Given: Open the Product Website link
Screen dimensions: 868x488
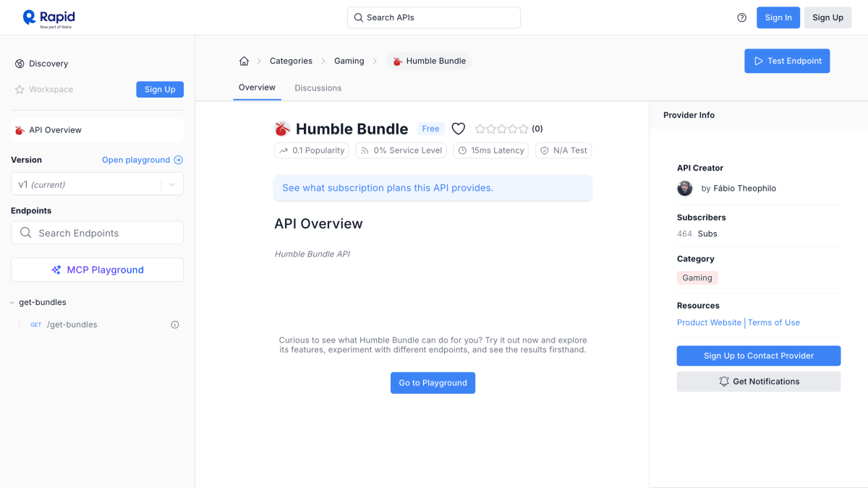Looking at the screenshot, I should (x=709, y=322).
